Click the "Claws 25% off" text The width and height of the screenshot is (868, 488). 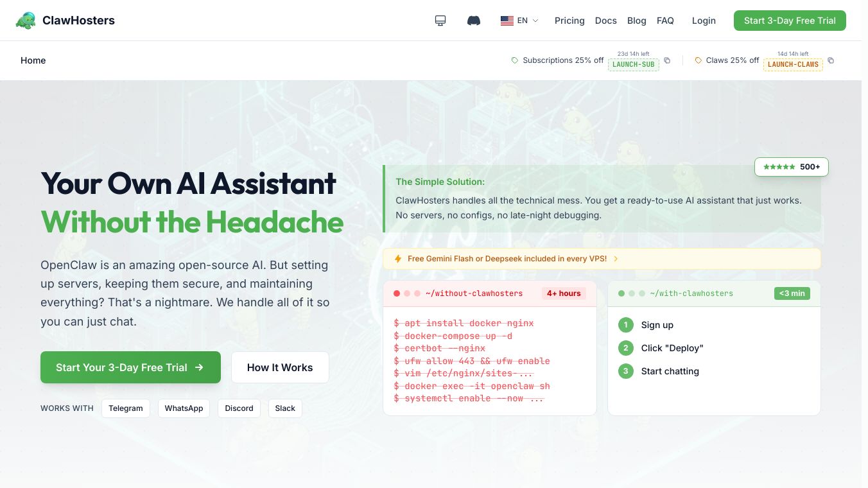click(733, 60)
